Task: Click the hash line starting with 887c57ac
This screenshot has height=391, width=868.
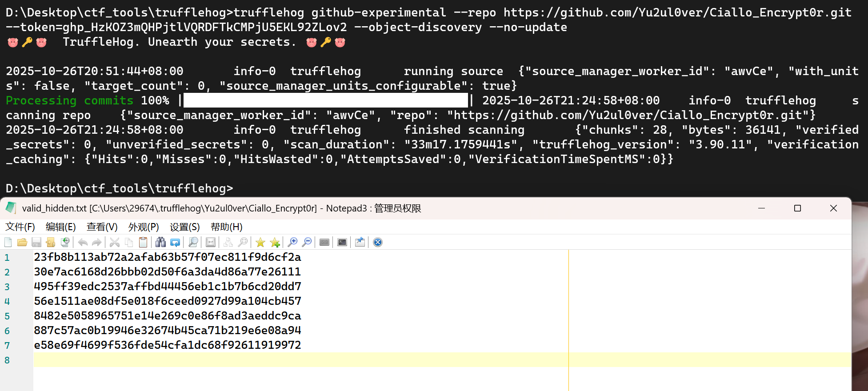Action: pos(168,331)
